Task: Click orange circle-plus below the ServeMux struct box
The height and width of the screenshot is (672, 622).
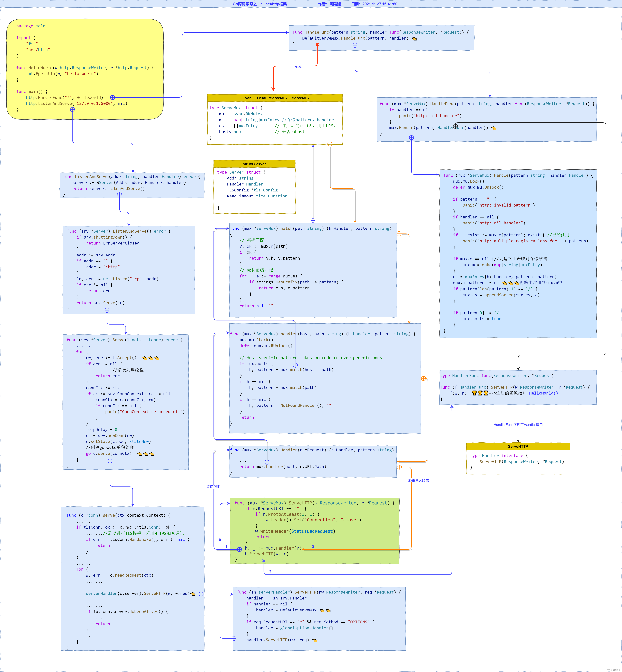Action: coord(330,144)
